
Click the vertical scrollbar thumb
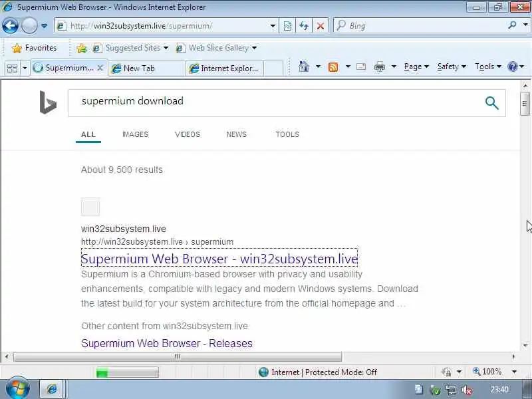tap(525, 104)
